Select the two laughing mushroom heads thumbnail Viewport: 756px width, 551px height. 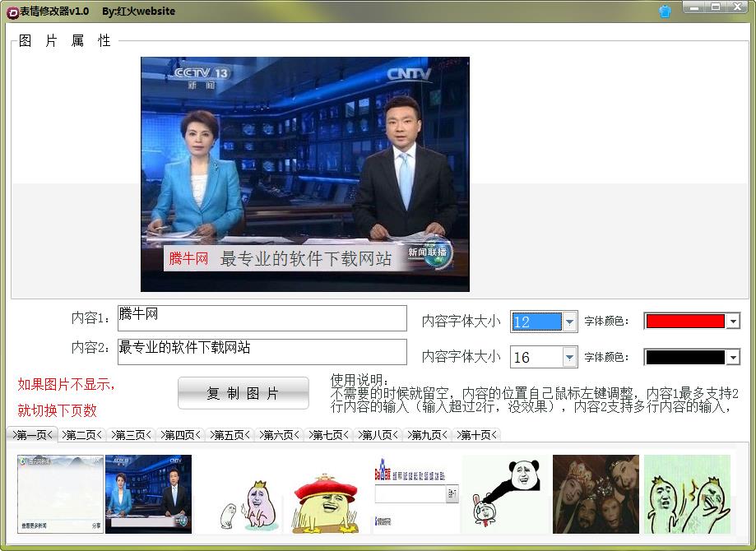(686, 493)
